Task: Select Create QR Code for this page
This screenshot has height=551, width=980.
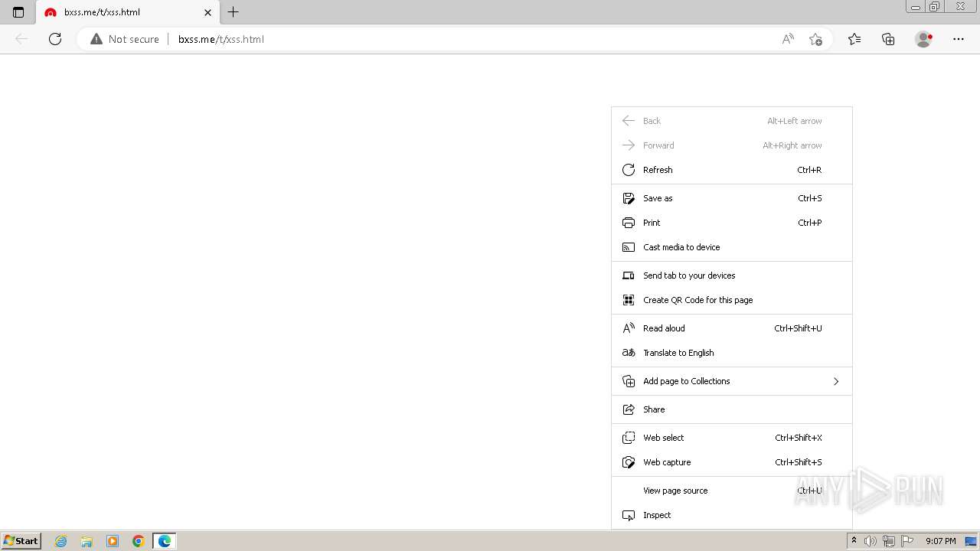Action: 732,300
